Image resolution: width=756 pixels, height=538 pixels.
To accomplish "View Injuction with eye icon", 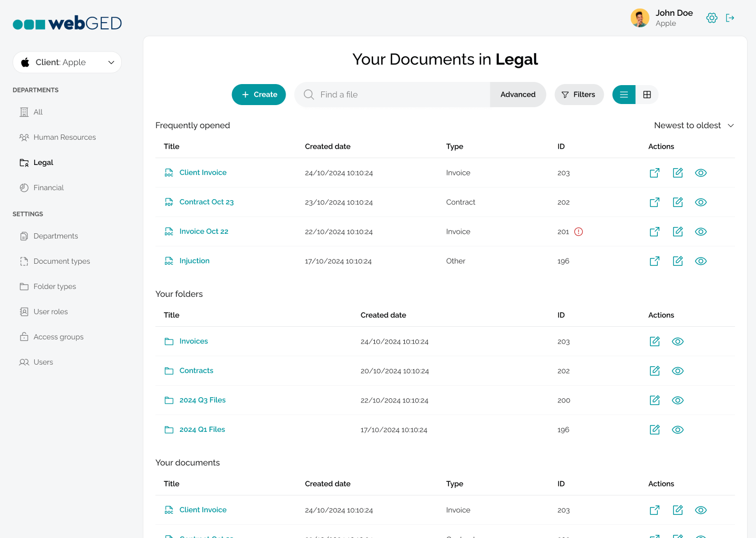I will pos(701,261).
